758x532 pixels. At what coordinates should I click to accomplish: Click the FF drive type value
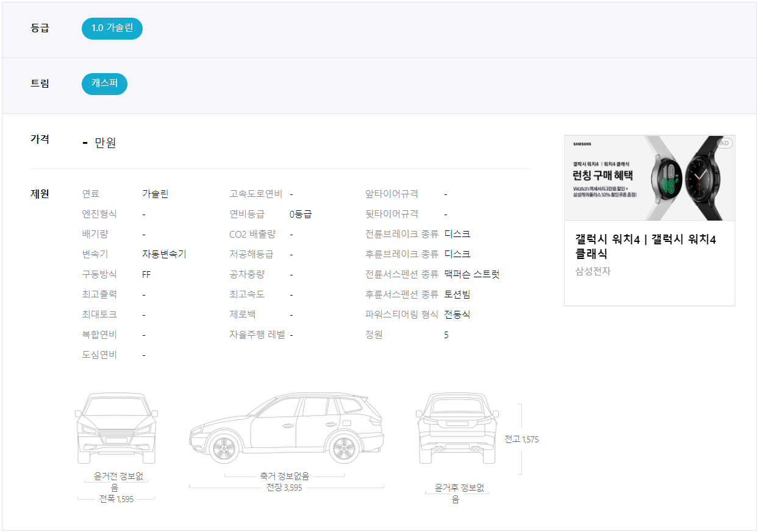[x=146, y=275]
